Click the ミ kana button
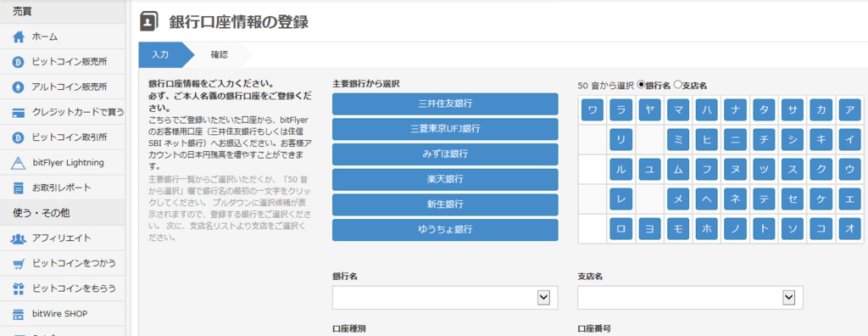Screen dimensions: 868x336 coord(678,140)
